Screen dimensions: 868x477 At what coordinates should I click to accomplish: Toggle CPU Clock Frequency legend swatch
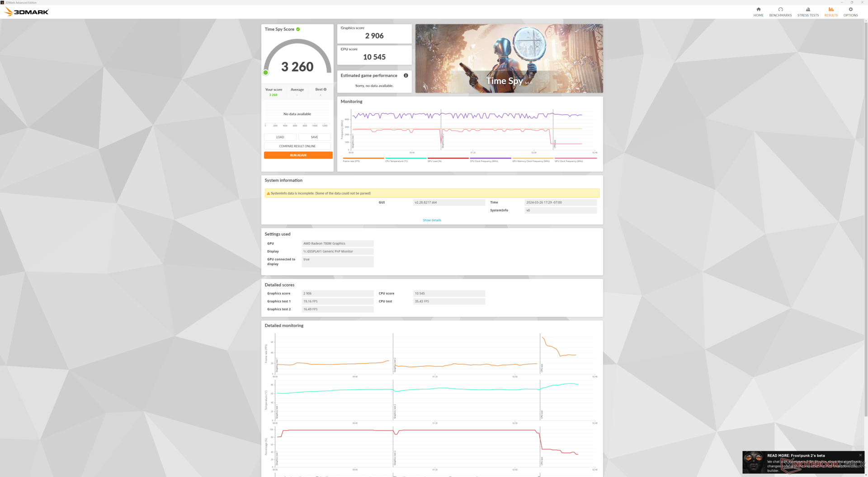click(490, 158)
